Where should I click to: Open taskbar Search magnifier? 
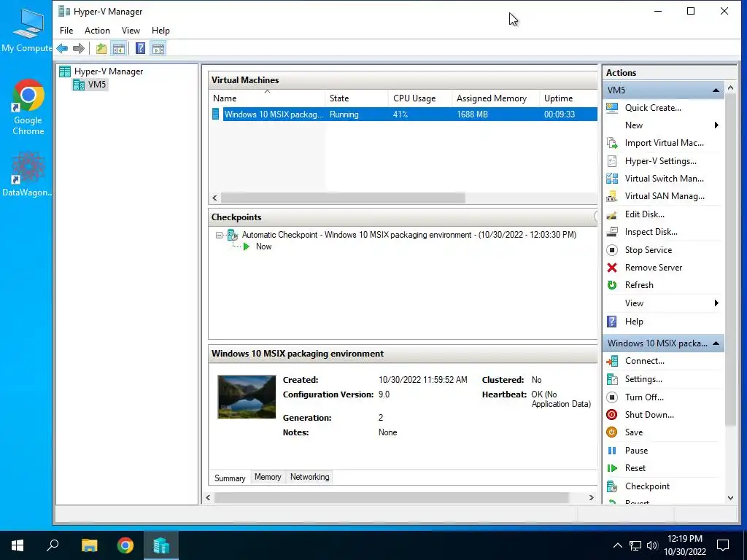[53, 545]
